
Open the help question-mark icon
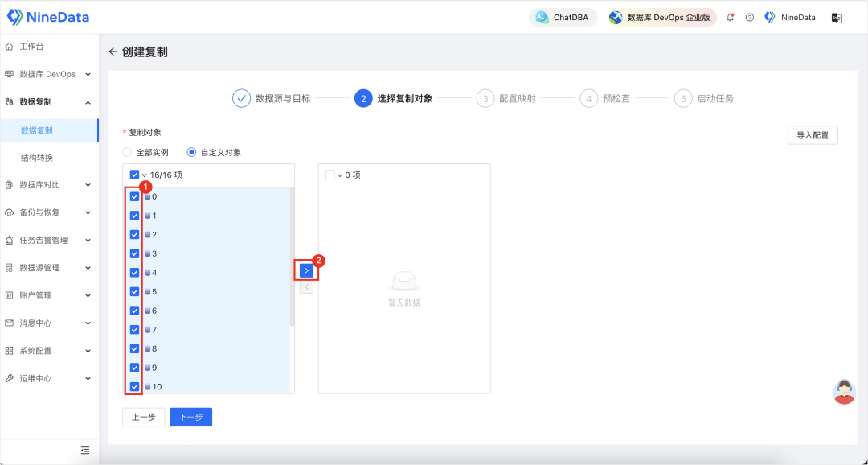tap(749, 17)
